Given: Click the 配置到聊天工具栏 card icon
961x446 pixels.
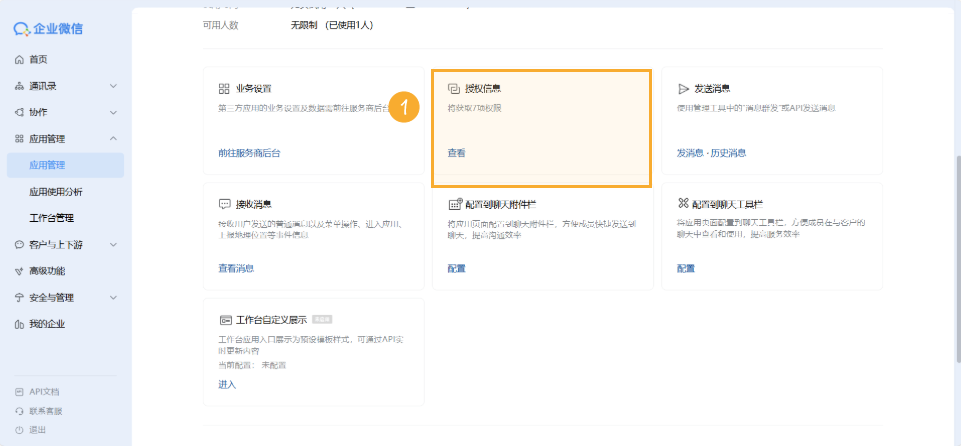Looking at the screenshot, I should (x=683, y=203).
